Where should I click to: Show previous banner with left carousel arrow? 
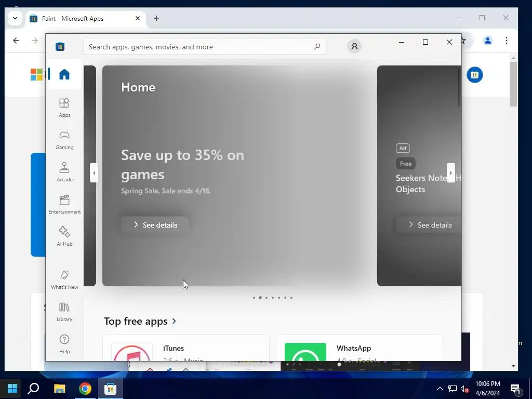(x=94, y=172)
